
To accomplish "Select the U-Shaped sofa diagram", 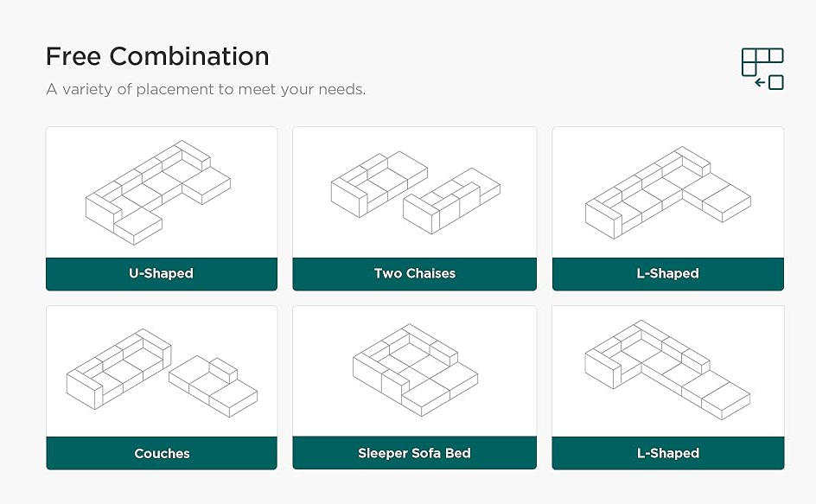I will click(x=160, y=192).
